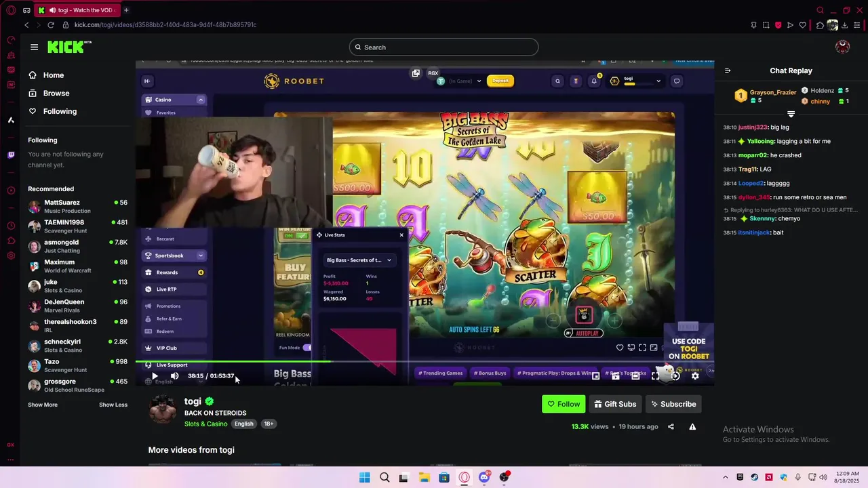The width and height of the screenshot is (868, 488).
Task: Open the history clock in the Opera sidebar
Action: tap(11, 226)
